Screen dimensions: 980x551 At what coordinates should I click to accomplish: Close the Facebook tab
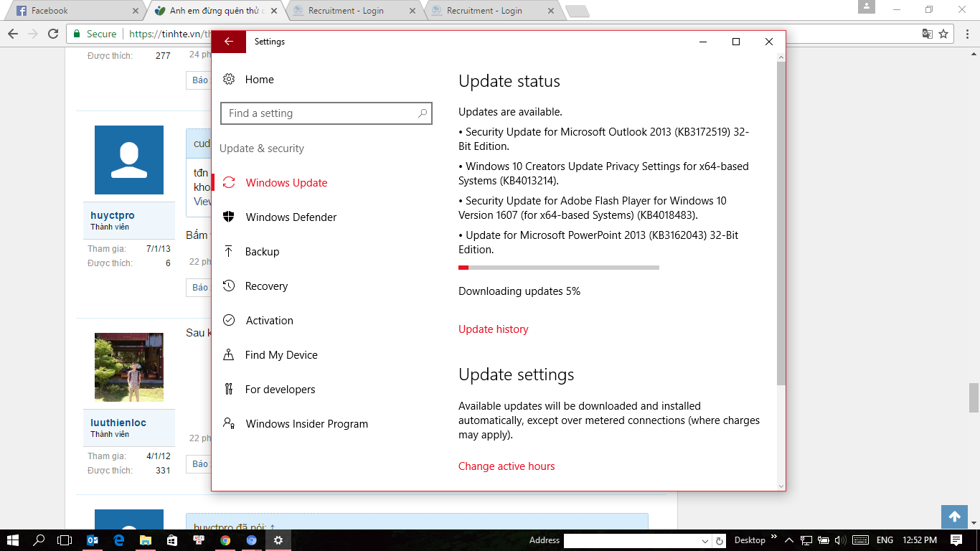[136, 11]
